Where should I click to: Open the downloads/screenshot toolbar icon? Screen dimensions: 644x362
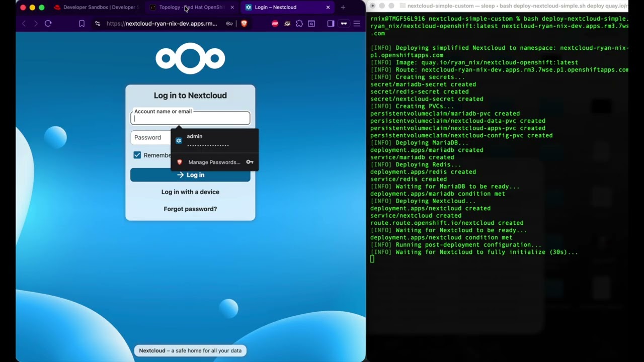coord(311,24)
